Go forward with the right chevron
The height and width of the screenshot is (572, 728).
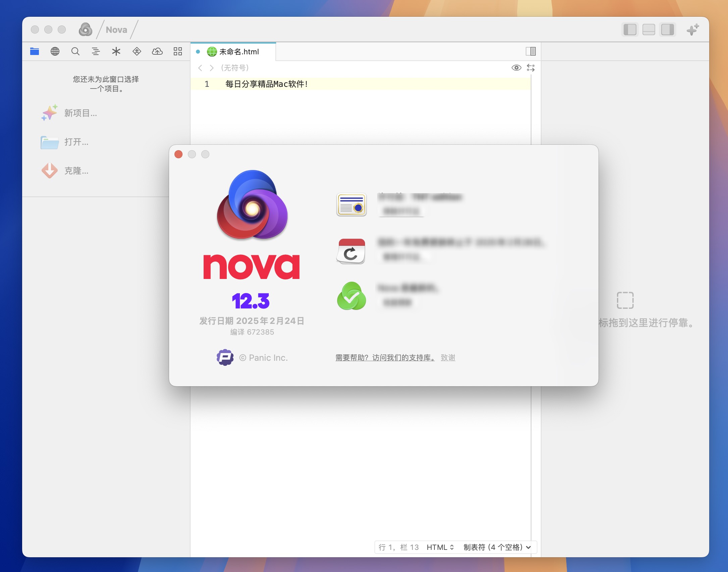(211, 68)
